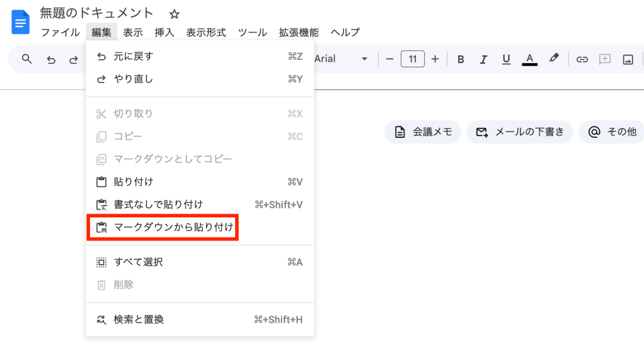Open the 挿入 menu
Image resolution: width=644 pixels, height=344 pixels.
tap(164, 32)
